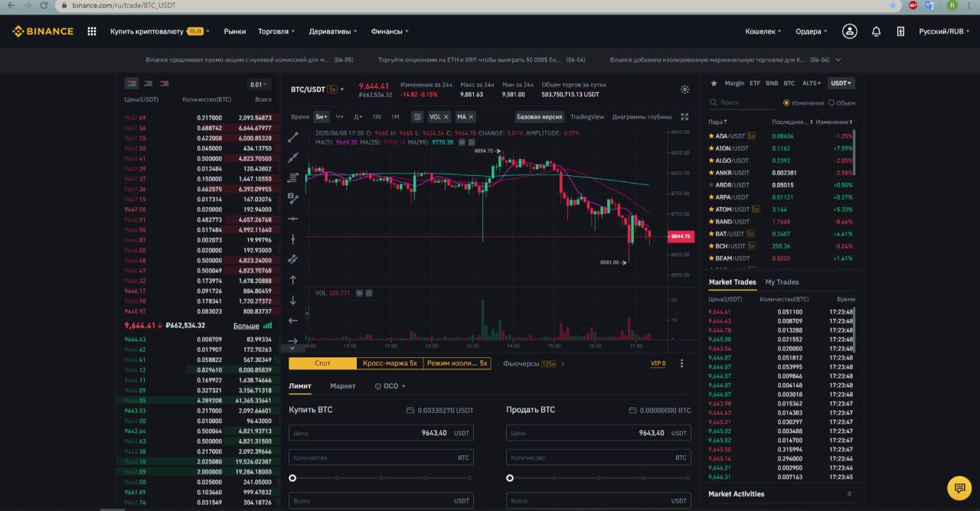Open the Ч hourly interval dropdown

coord(339,117)
